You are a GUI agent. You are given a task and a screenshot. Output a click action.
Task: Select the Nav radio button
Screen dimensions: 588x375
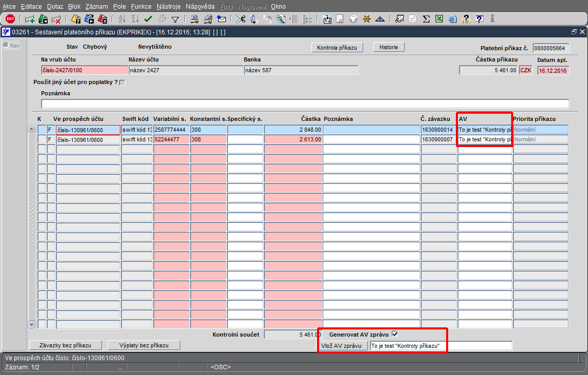(x=6, y=46)
